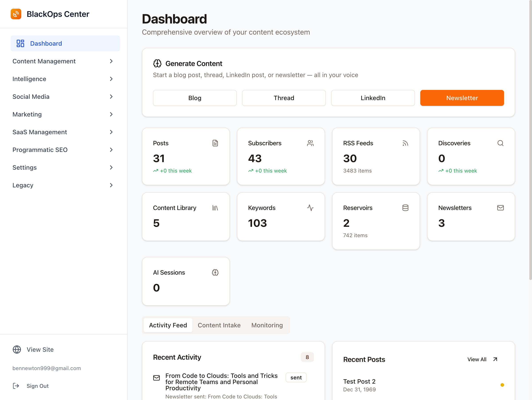Click the RSS Feeds card feed icon
Screen dimensions: 532x400
pos(405,143)
